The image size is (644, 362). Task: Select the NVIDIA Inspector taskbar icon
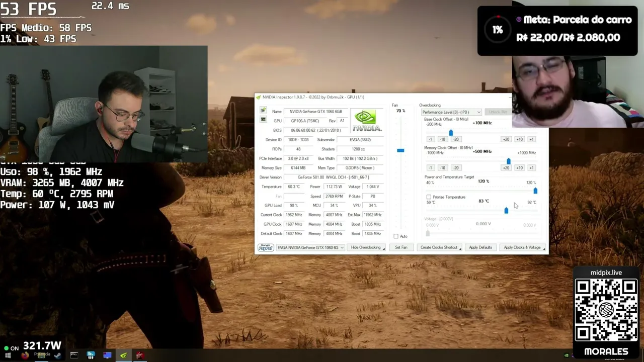(123, 356)
